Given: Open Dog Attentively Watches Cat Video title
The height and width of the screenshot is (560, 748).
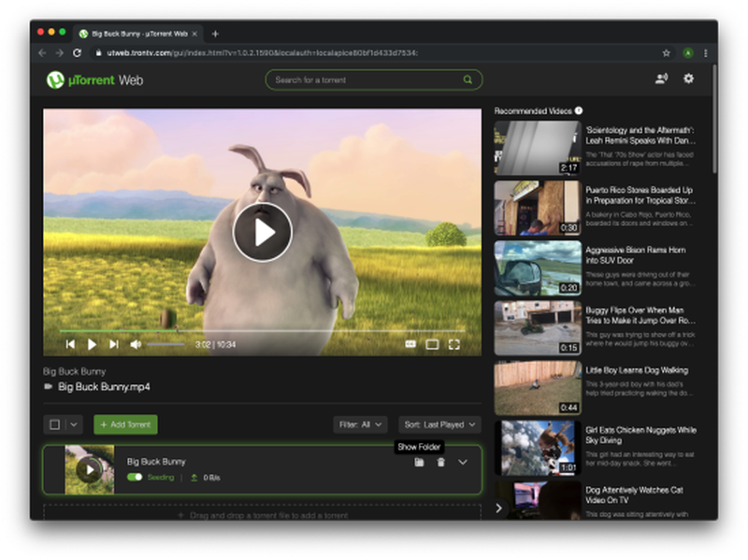Looking at the screenshot, I should pyautogui.click(x=634, y=495).
